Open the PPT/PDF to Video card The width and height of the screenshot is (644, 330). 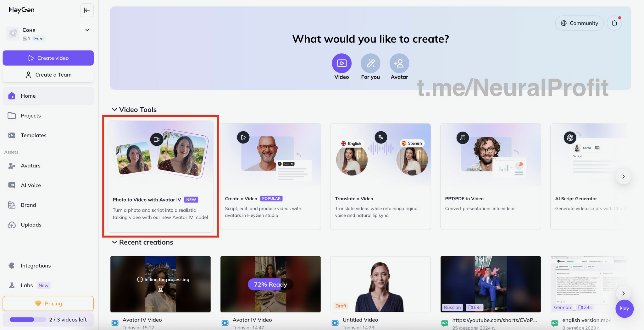point(491,176)
